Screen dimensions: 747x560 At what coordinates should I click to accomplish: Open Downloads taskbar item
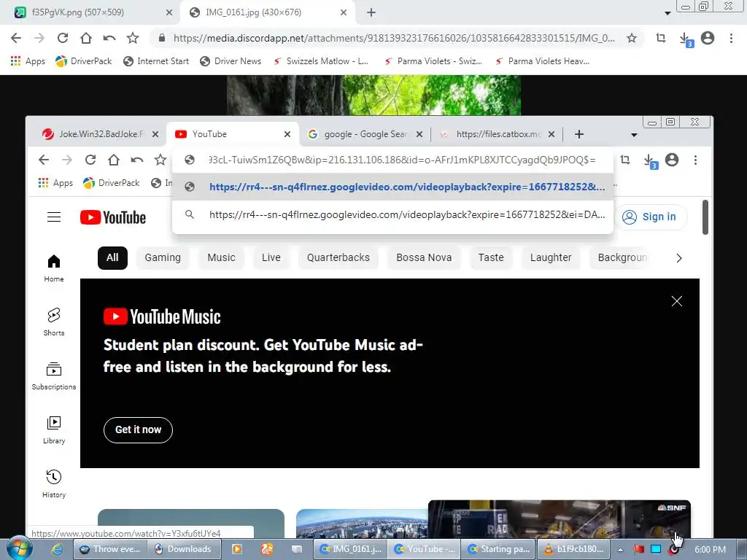point(183,549)
